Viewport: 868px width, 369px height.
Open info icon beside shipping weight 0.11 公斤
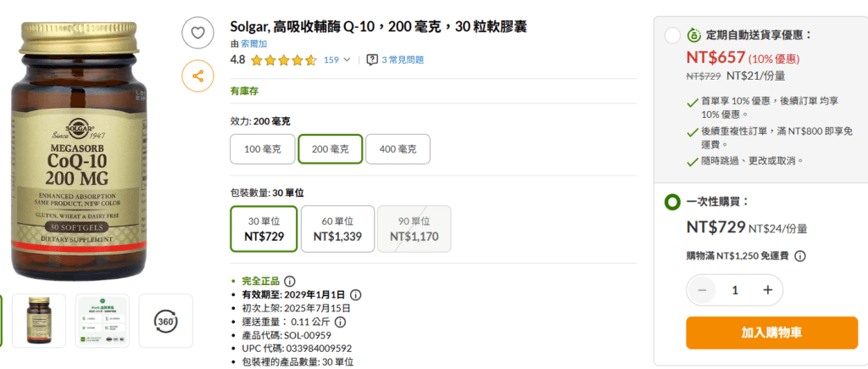[340, 321]
